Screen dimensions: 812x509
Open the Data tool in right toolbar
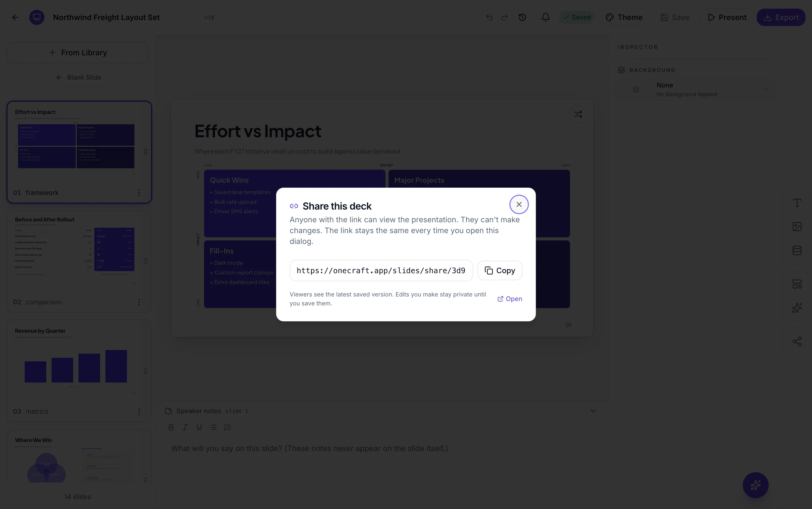pos(797,250)
